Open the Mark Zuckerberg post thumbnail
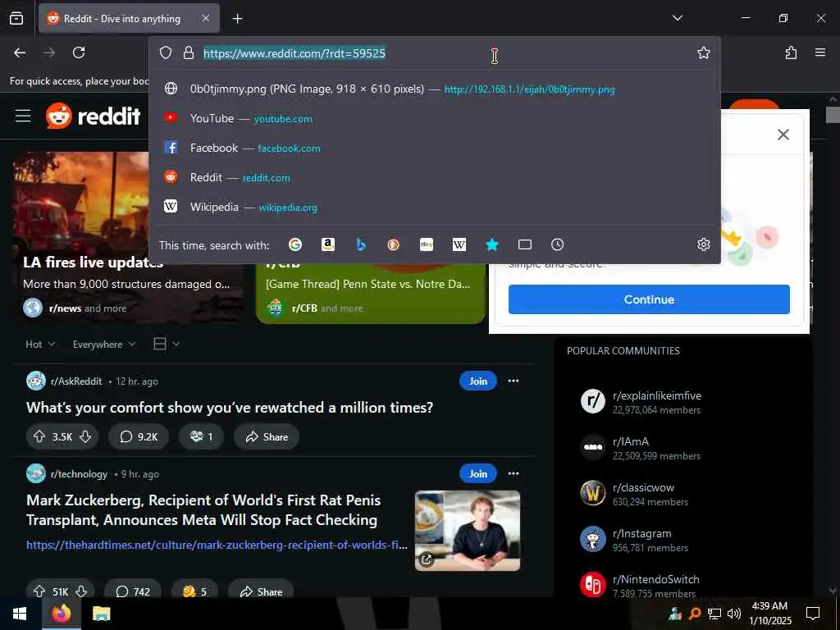 click(467, 531)
